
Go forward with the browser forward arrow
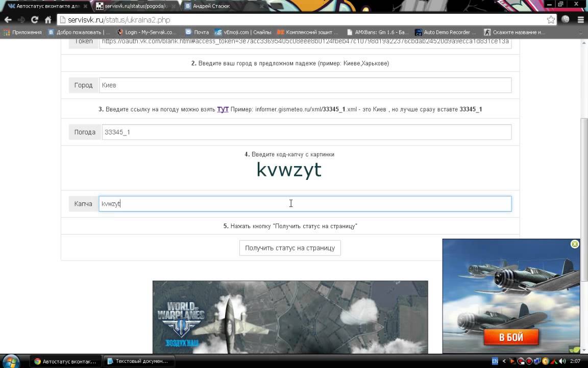21,20
